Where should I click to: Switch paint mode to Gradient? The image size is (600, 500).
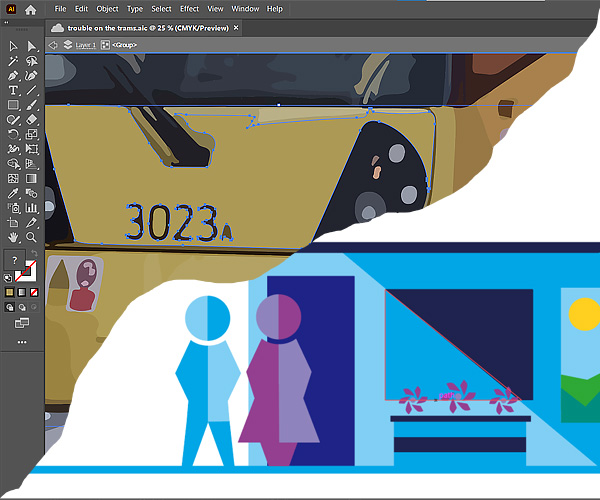tap(22, 292)
